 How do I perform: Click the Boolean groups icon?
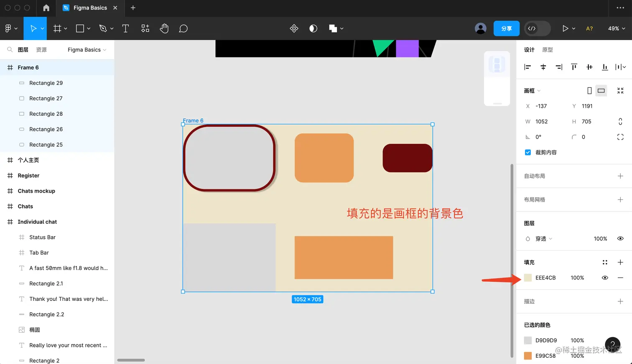pyautogui.click(x=333, y=28)
